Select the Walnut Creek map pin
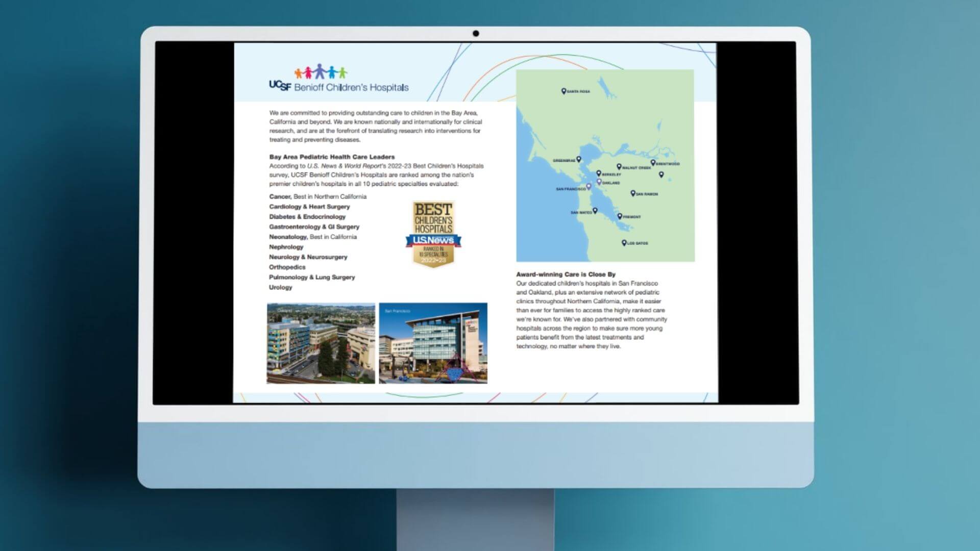 619,166
